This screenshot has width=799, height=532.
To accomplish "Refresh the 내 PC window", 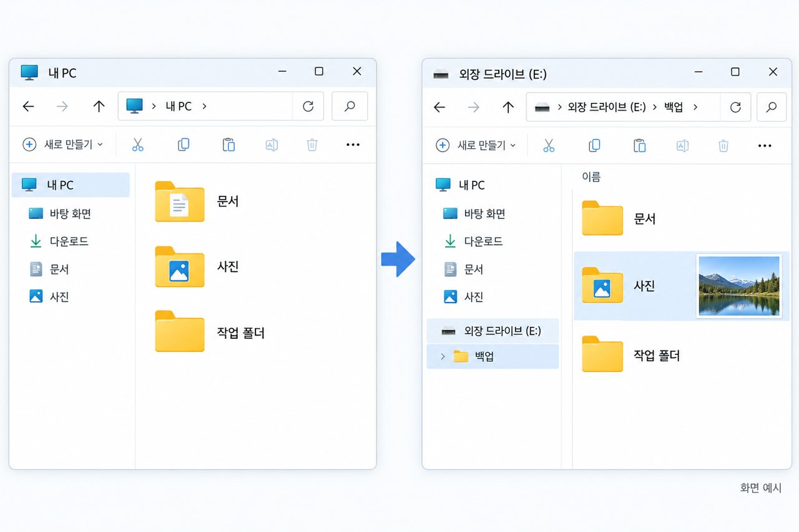I will pos(308,107).
